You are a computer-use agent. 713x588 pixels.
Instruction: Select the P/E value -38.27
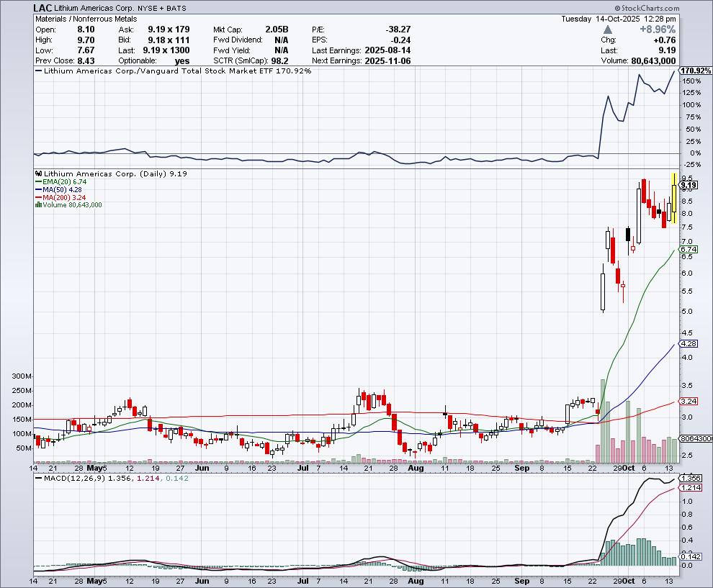[398, 30]
